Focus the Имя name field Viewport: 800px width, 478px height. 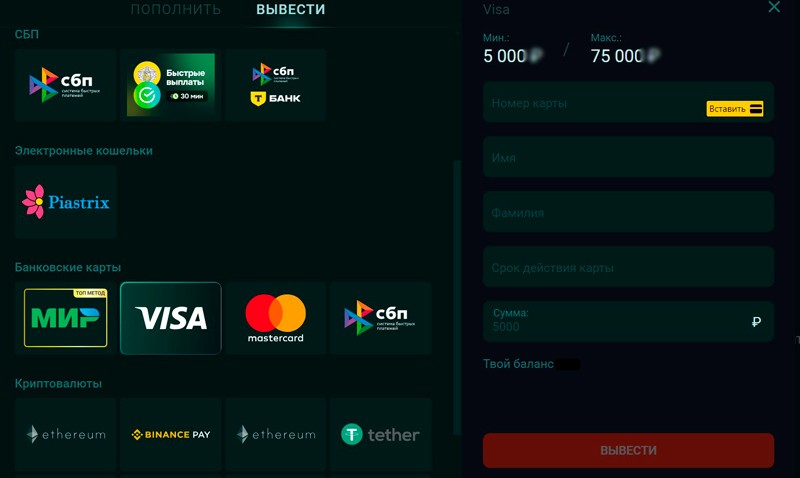pos(629,157)
